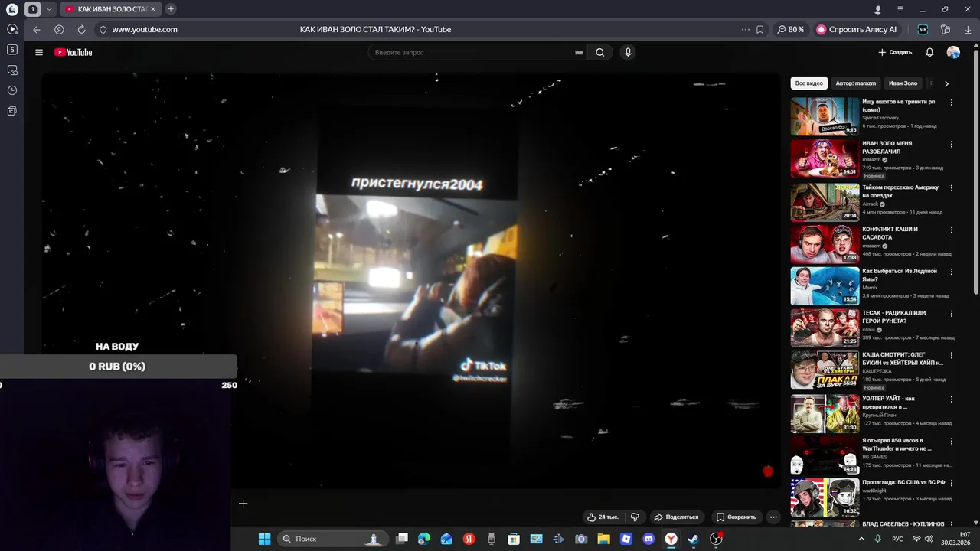980x551 pixels.
Task: Select the Все видео filter chip
Action: [x=808, y=83]
